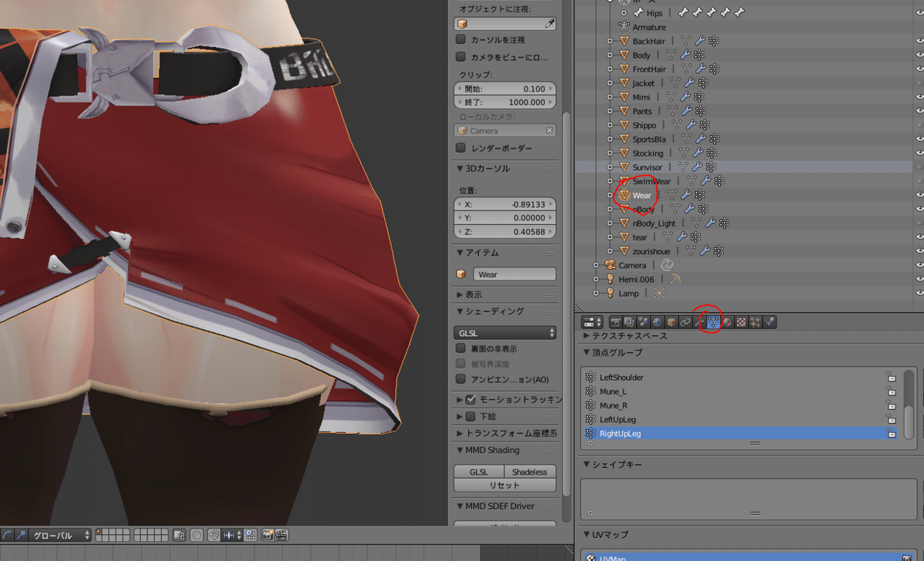Viewport: 924px width, 561px height.
Task: Click the Shadeless button
Action: click(x=530, y=472)
